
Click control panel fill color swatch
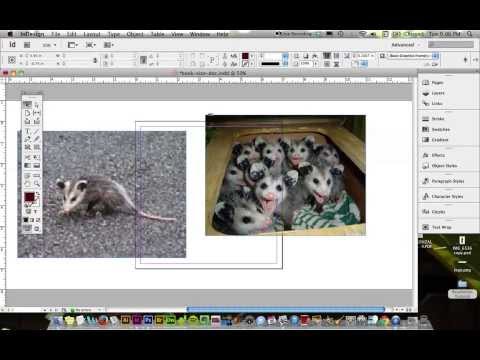point(245,56)
